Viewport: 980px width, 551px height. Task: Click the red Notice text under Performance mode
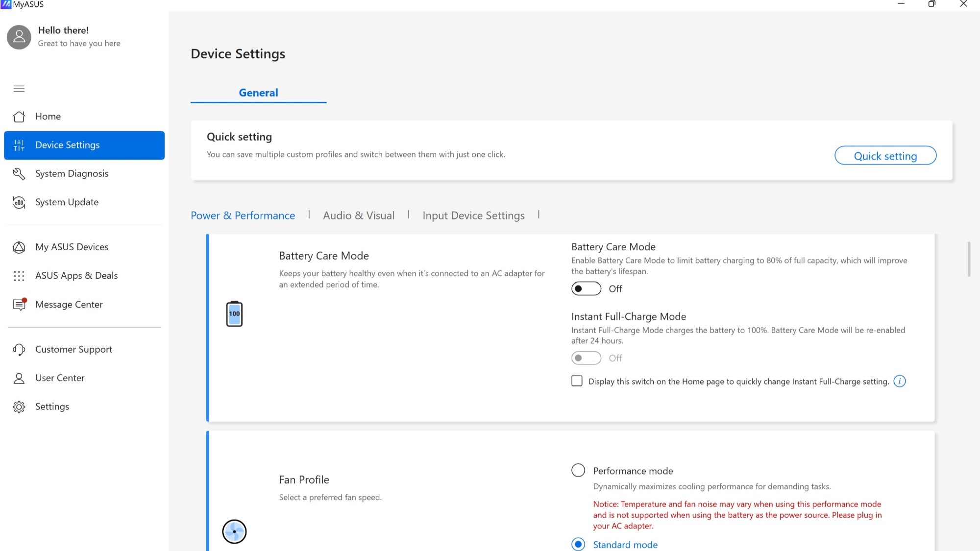tap(737, 515)
